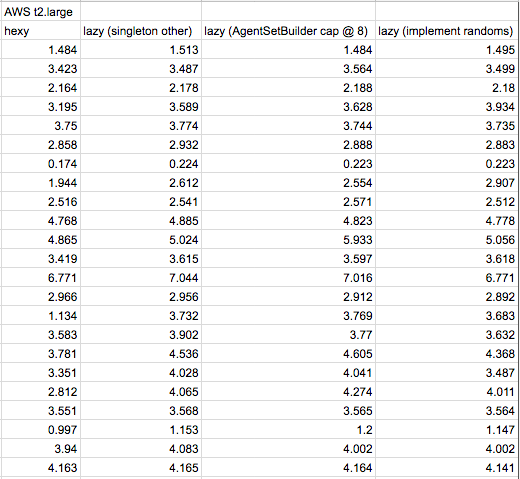Select the cell showing 2.571
520x479 pixels.
coord(288,202)
